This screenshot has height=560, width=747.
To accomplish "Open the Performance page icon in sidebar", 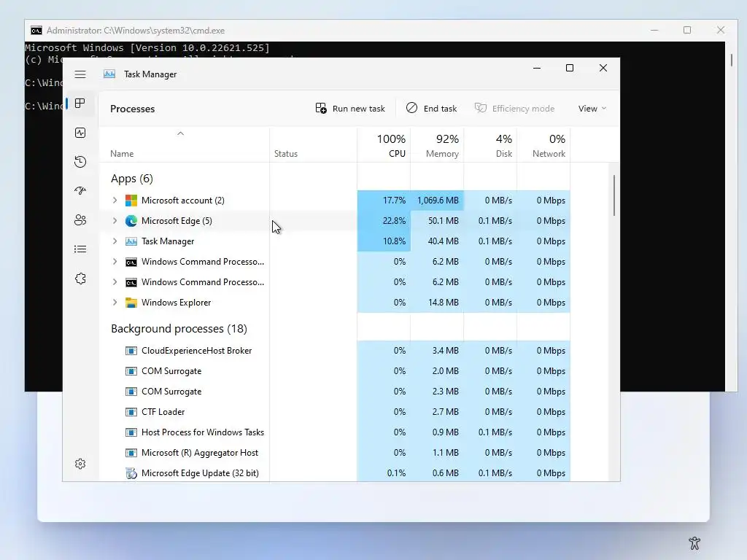I will (80, 133).
